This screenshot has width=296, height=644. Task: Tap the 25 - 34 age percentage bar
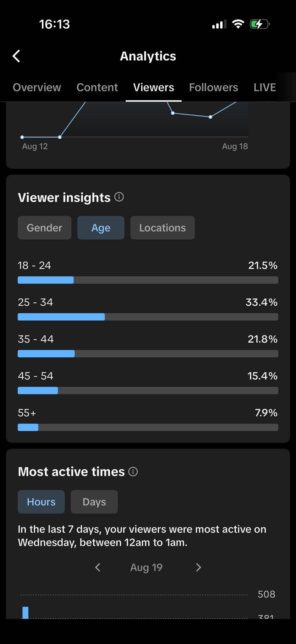click(x=148, y=317)
